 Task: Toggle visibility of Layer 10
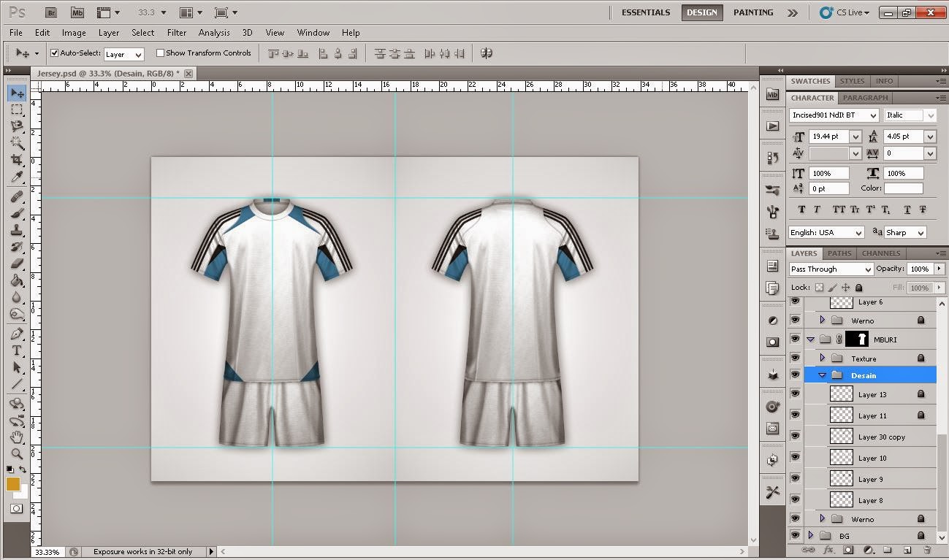click(795, 457)
